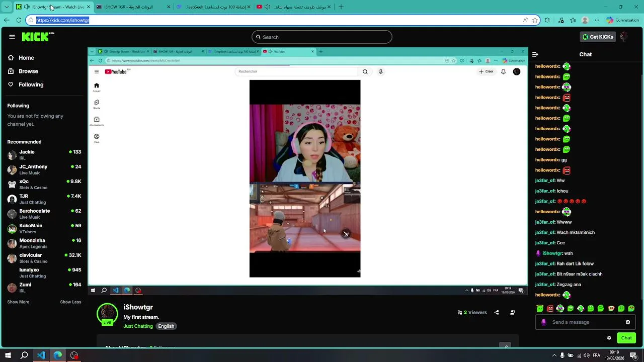This screenshot has height=362, width=644.
Task: Click the iShowtgr username in the chat message
Action: (552, 253)
